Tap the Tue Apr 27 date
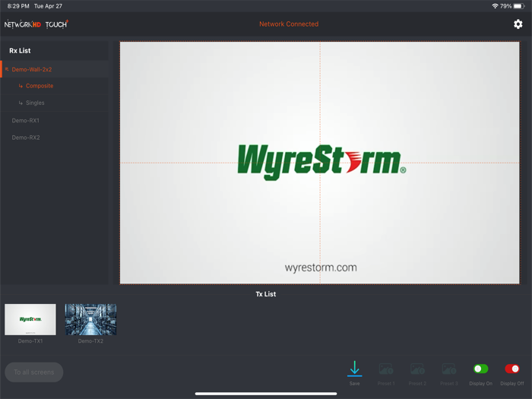Viewport: 532px width, 399px height. coord(48,6)
